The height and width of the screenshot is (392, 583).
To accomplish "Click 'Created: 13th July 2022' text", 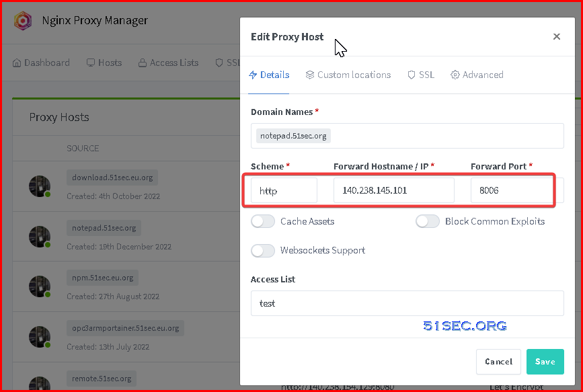I will click(108, 347).
